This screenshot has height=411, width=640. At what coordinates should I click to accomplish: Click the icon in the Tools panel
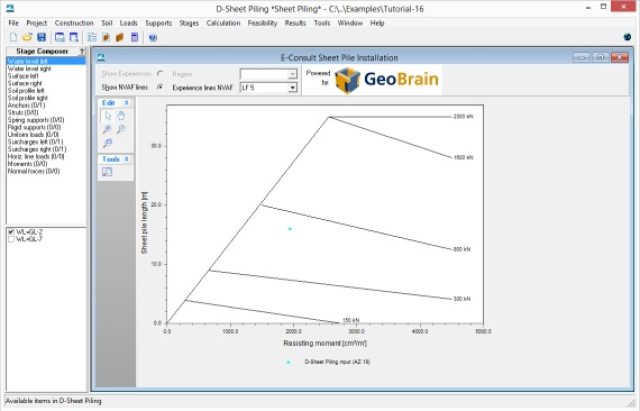pos(107,171)
